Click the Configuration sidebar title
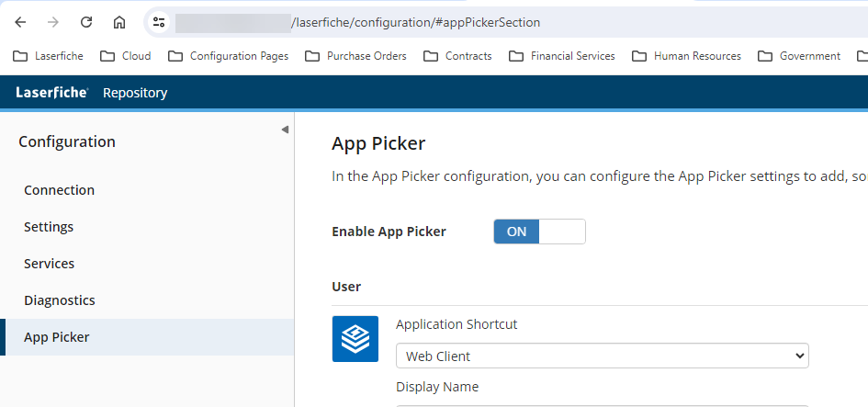 click(67, 141)
